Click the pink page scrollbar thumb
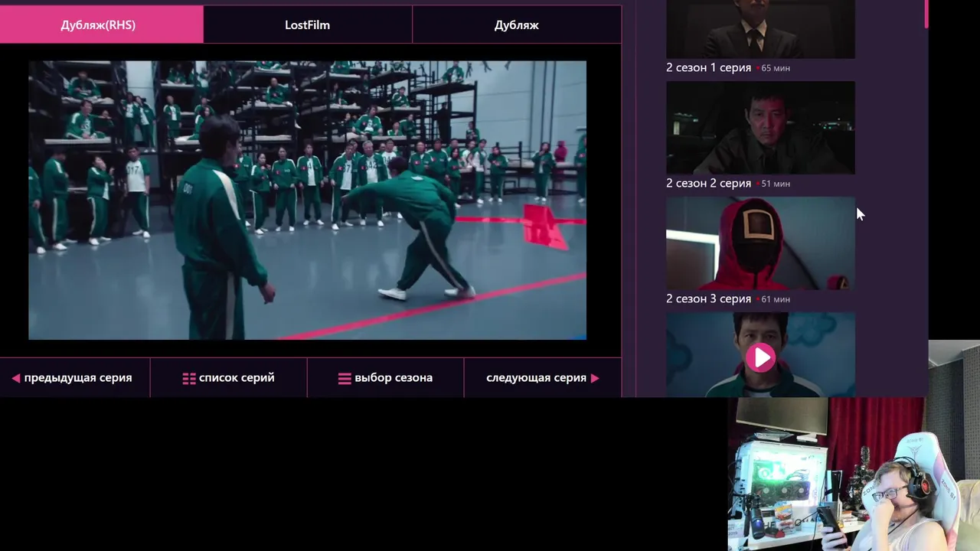The height and width of the screenshot is (551, 980). point(926,14)
